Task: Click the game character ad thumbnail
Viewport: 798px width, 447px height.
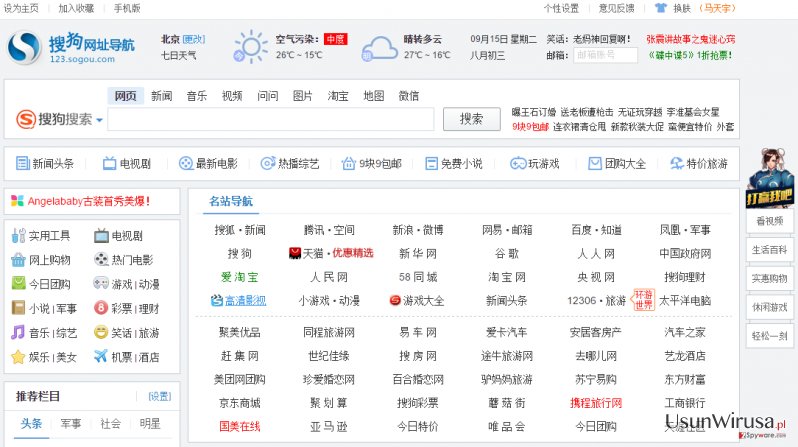Action: (770, 177)
